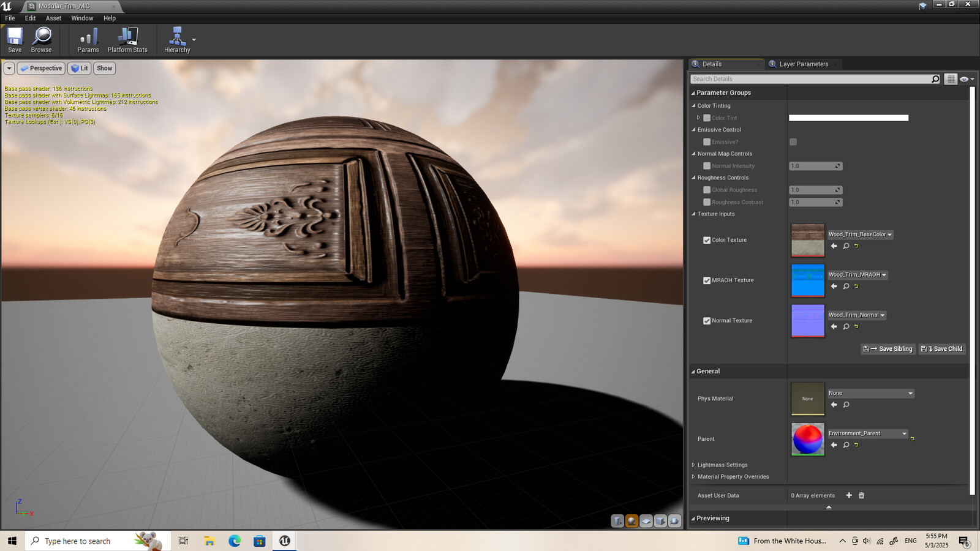Add an Asset User Data element
This screenshot has width=980, height=551.
849,495
